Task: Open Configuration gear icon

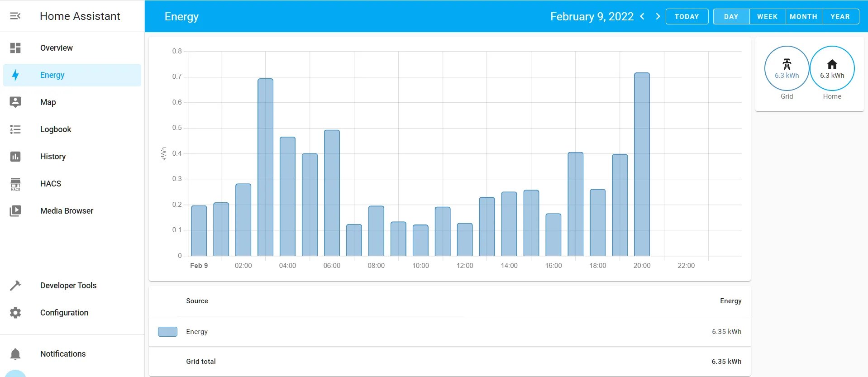Action: (x=15, y=313)
